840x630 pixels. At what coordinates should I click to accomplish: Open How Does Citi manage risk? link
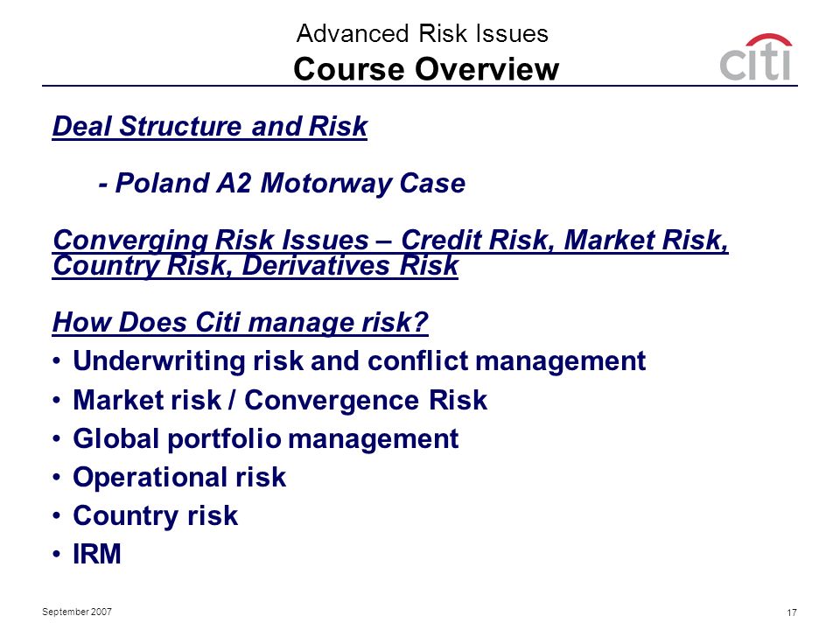240,323
